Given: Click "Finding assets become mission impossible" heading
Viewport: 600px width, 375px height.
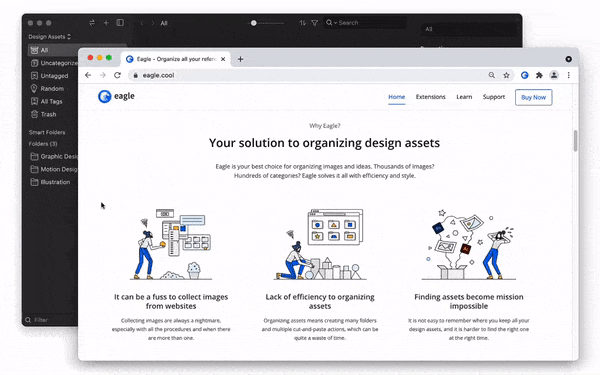Looking at the screenshot, I should (x=469, y=302).
